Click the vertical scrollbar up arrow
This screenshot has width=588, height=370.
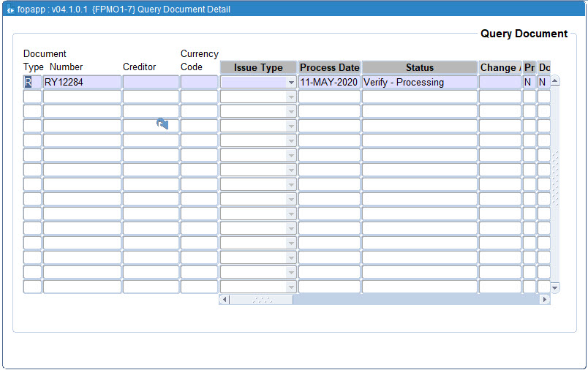pos(555,80)
